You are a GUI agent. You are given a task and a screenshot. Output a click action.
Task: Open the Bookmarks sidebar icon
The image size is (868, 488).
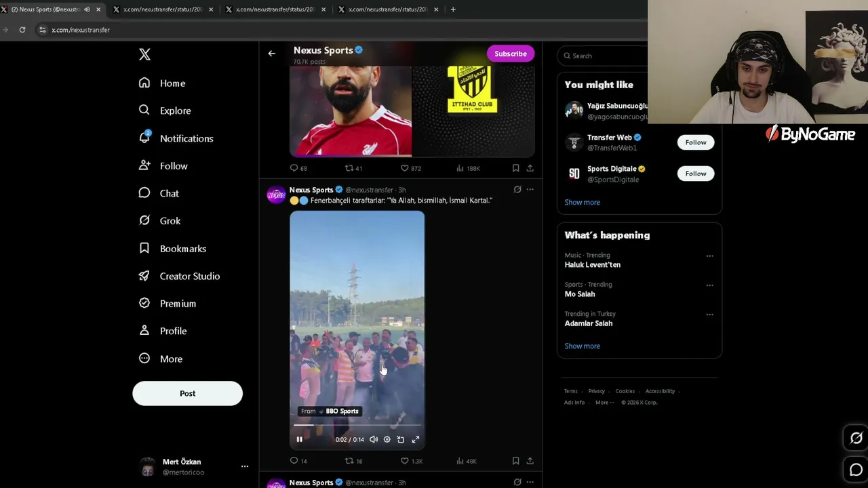coord(144,248)
